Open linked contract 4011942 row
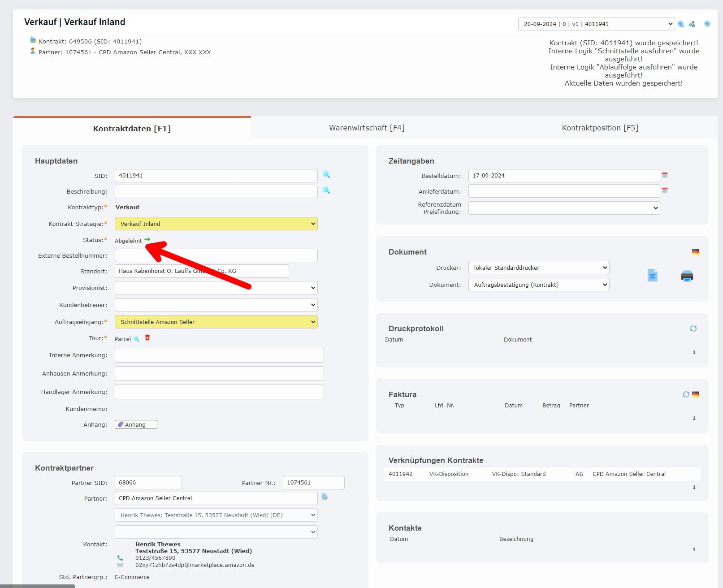The image size is (723, 588). tap(400, 474)
